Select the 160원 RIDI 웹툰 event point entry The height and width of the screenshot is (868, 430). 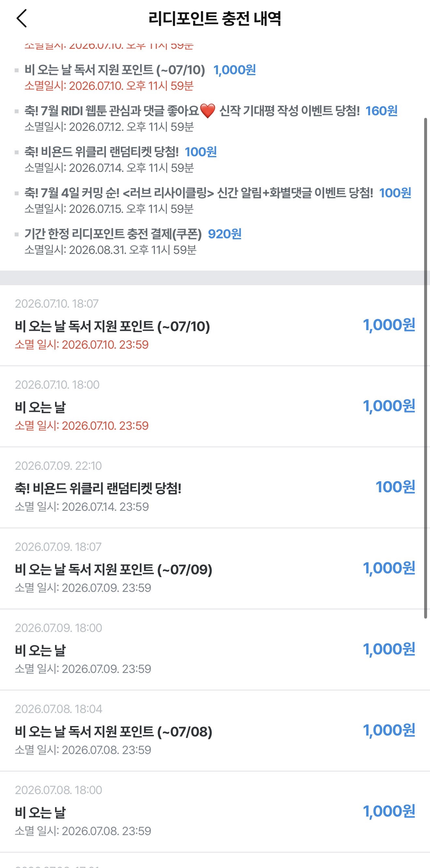point(211,118)
